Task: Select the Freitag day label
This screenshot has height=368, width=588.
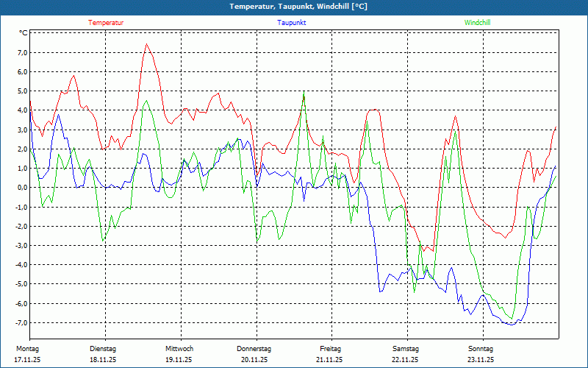Action: point(330,348)
